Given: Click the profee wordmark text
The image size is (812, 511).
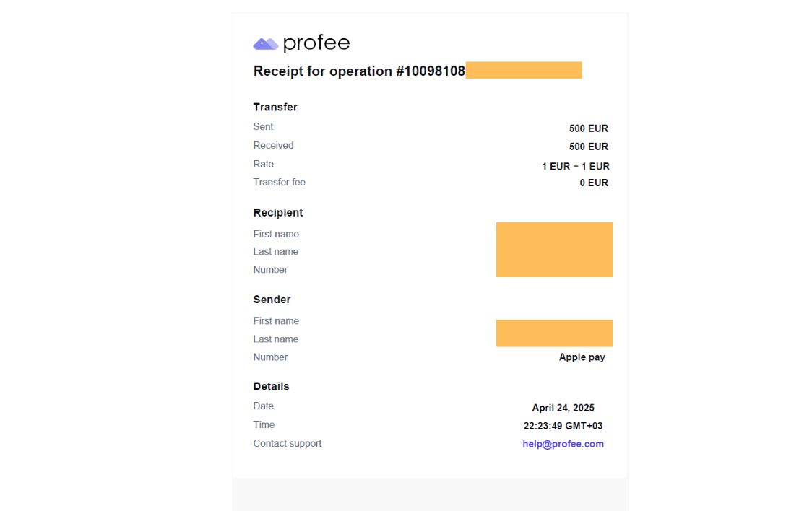Looking at the screenshot, I should [316, 43].
